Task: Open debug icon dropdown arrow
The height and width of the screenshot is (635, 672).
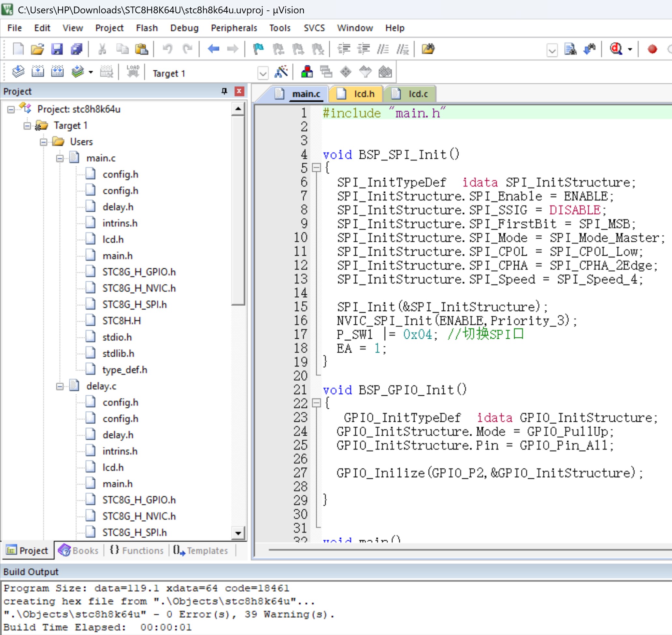Action: tap(630, 49)
